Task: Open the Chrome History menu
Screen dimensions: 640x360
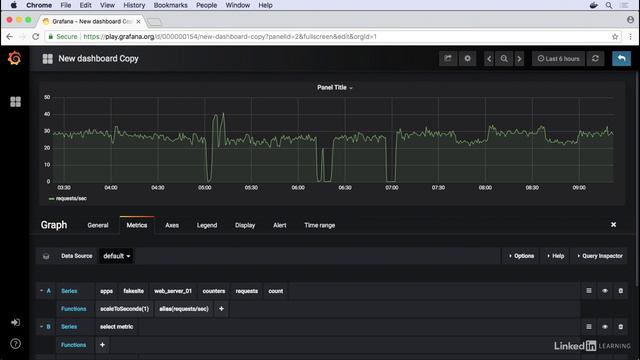Action: 134,5
